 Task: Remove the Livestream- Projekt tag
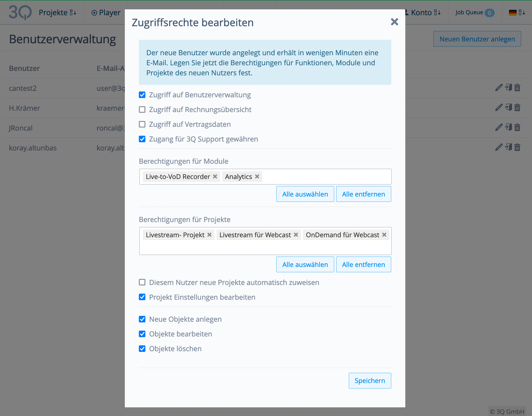pos(209,235)
